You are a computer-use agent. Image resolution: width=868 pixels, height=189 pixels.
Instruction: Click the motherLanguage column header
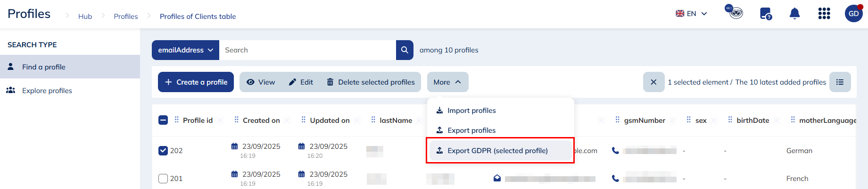[827, 120]
